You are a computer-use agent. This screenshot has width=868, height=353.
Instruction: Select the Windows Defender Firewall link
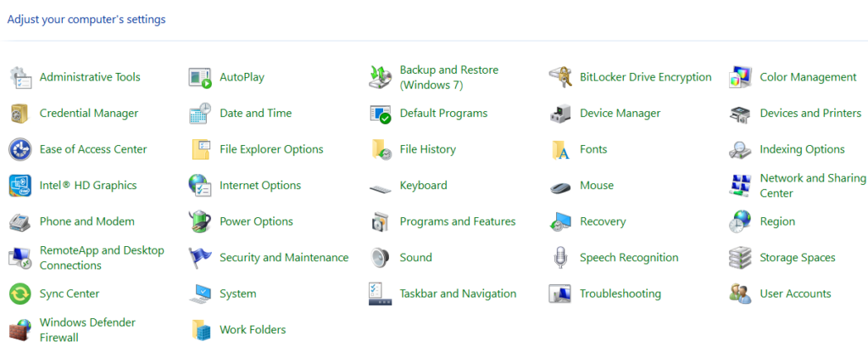[x=87, y=330]
